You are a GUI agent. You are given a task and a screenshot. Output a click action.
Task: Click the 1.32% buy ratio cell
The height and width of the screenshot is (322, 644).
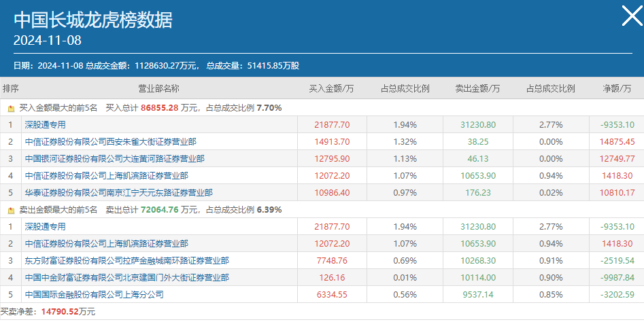[x=405, y=142]
